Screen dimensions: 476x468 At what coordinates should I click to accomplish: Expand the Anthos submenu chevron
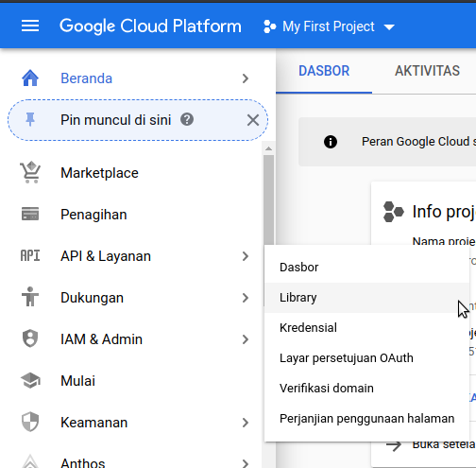click(246, 463)
